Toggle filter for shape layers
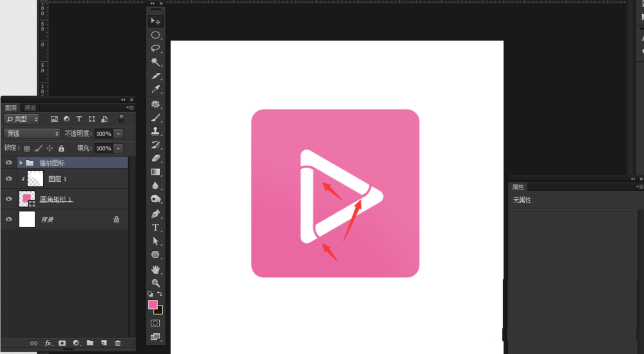This screenshot has height=354, width=644. [91, 119]
